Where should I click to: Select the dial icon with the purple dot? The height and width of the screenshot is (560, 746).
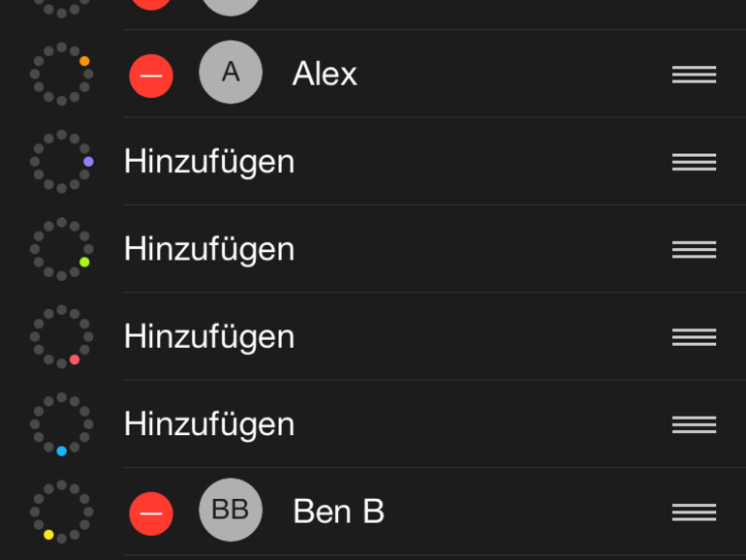tap(61, 162)
